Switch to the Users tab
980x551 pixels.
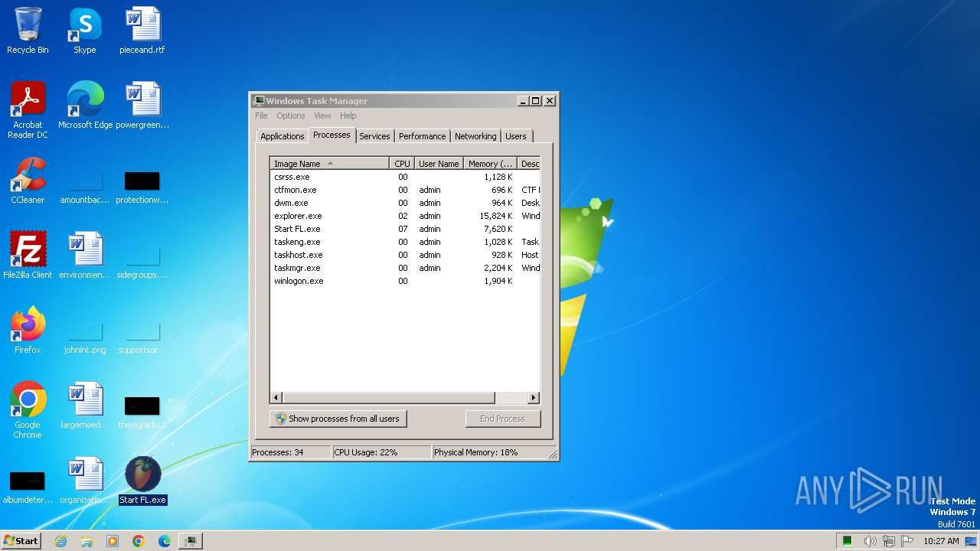[515, 136]
